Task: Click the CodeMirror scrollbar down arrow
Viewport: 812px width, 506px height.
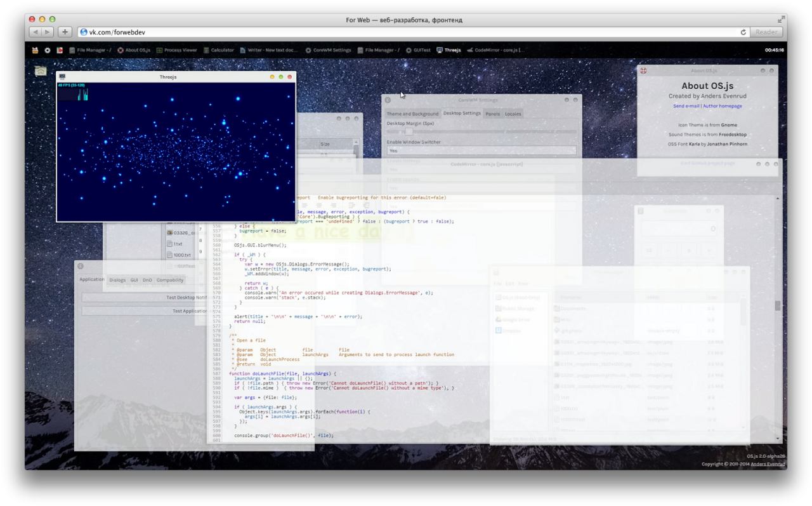Action: point(778,439)
